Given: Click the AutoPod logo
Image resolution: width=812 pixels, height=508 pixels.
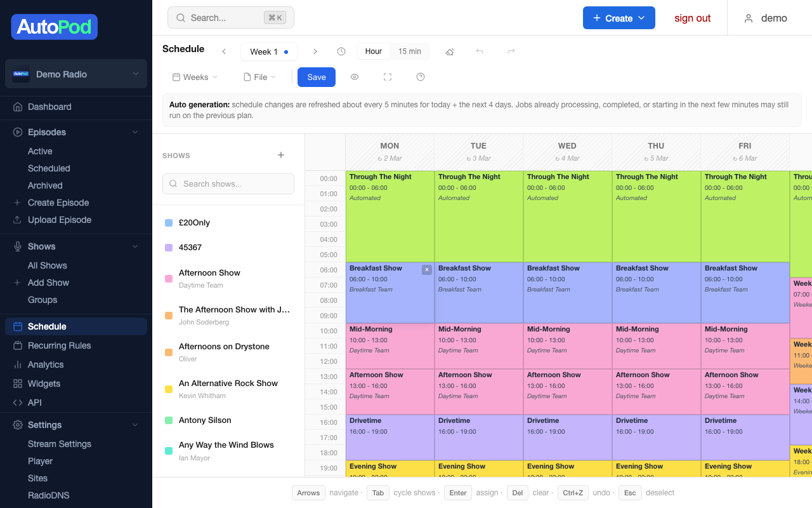Looking at the screenshot, I should pos(54,27).
